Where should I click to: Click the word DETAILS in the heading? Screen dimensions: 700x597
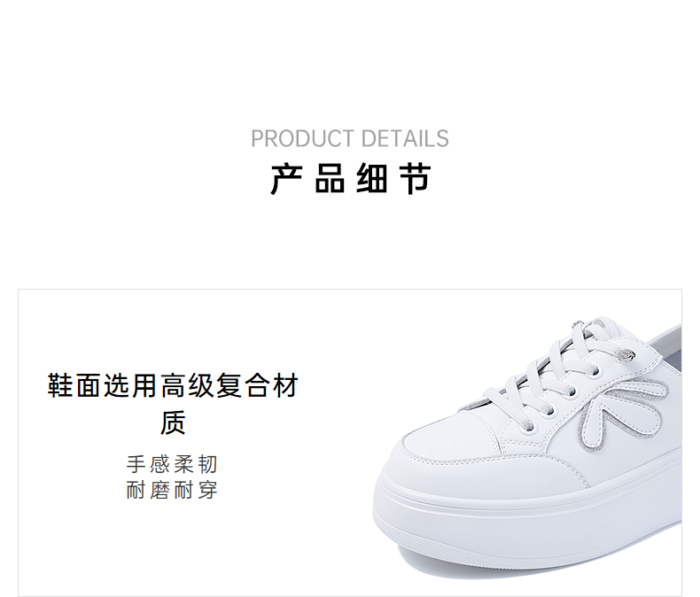(405, 138)
